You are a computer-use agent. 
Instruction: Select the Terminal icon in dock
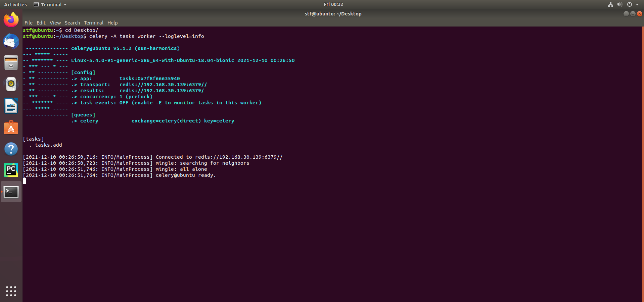(x=11, y=192)
